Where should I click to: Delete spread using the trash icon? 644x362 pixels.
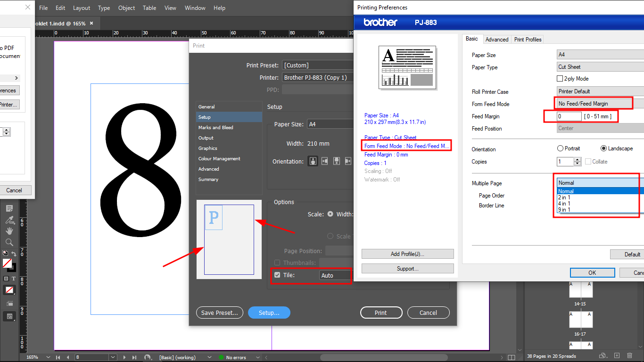click(629, 355)
